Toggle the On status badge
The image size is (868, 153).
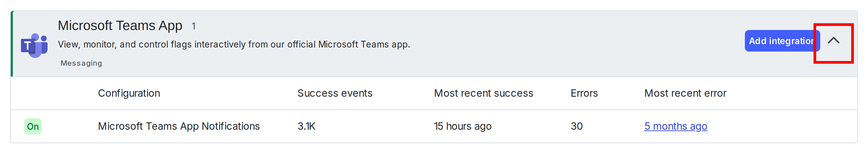(33, 126)
